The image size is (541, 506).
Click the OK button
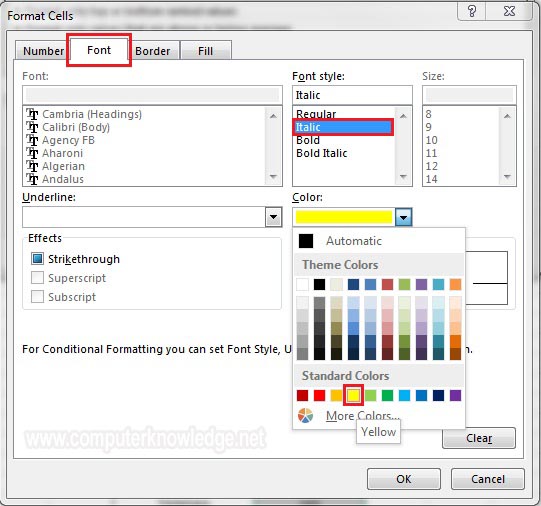point(404,479)
